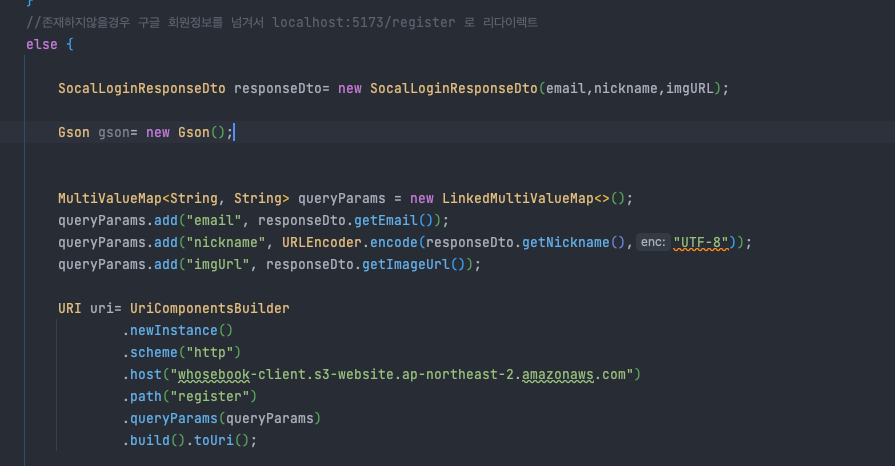Click the 'nickname' constructor argument
This screenshot has width=895, height=466.
[x=626, y=89]
